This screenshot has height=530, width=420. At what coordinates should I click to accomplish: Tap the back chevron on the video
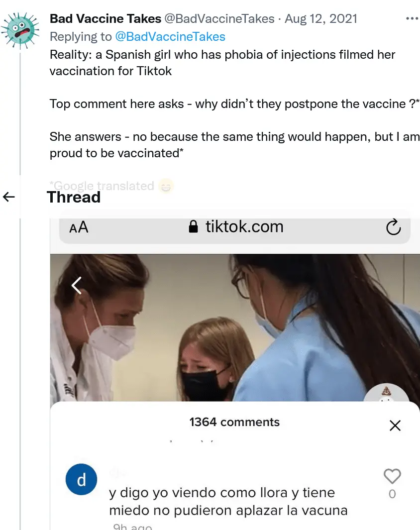click(x=77, y=285)
